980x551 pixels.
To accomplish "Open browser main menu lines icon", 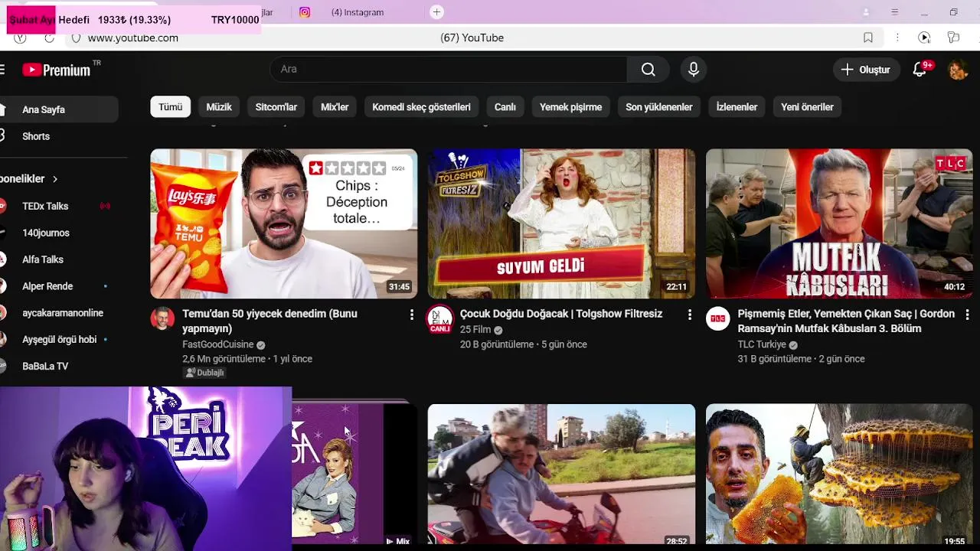I will click(x=894, y=12).
